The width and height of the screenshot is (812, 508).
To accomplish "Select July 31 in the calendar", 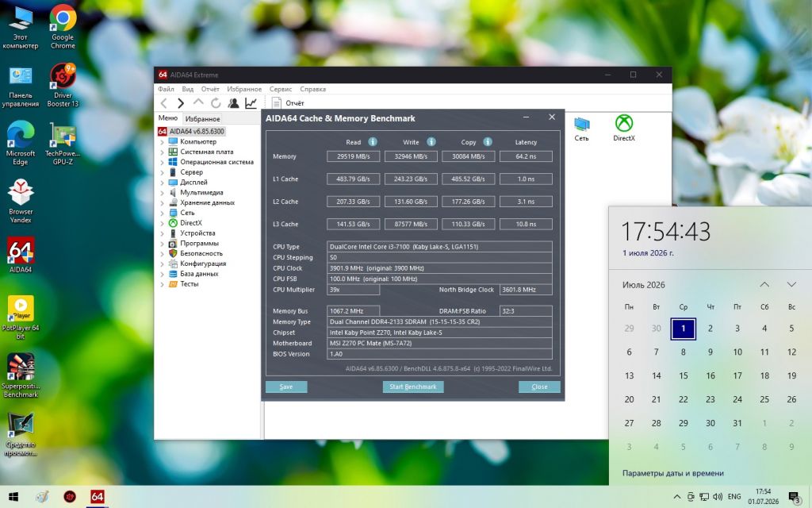I will [x=737, y=423].
